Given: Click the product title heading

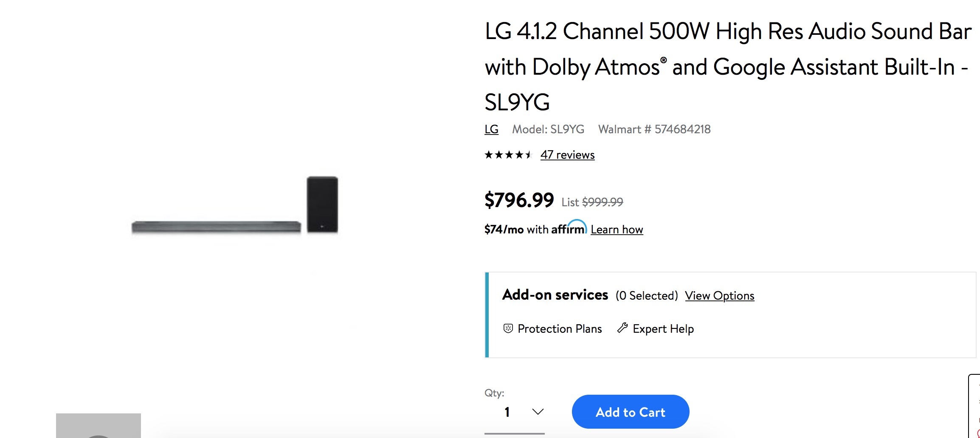Looking at the screenshot, I should [728, 67].
